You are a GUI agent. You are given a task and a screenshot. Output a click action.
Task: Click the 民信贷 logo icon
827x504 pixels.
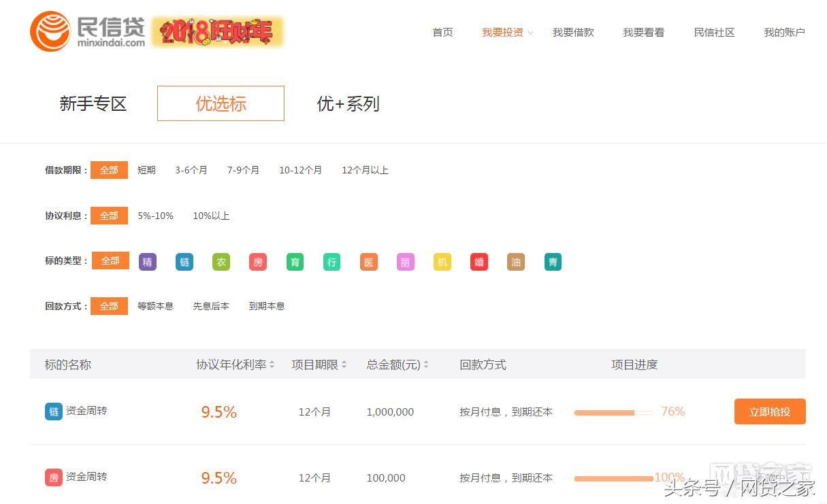51,31
